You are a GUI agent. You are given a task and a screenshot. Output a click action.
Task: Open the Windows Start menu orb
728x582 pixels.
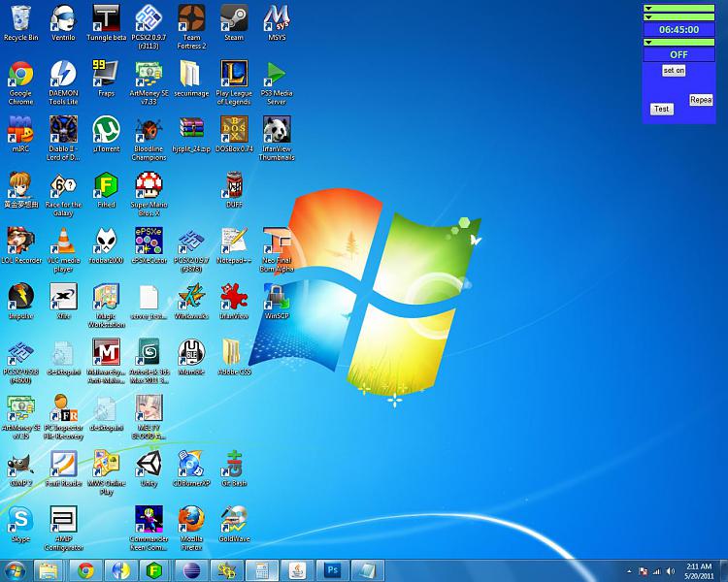[15, 570]
